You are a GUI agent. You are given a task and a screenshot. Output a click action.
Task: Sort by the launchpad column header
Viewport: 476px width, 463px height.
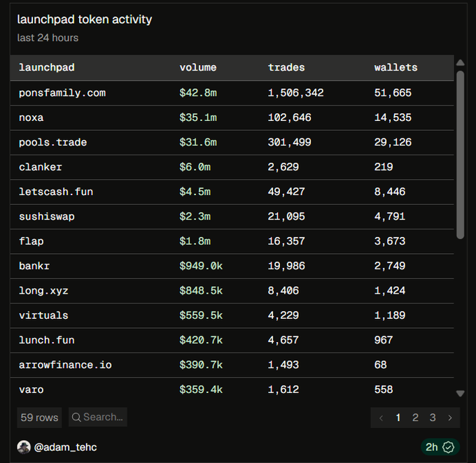[x=47, y=67]
